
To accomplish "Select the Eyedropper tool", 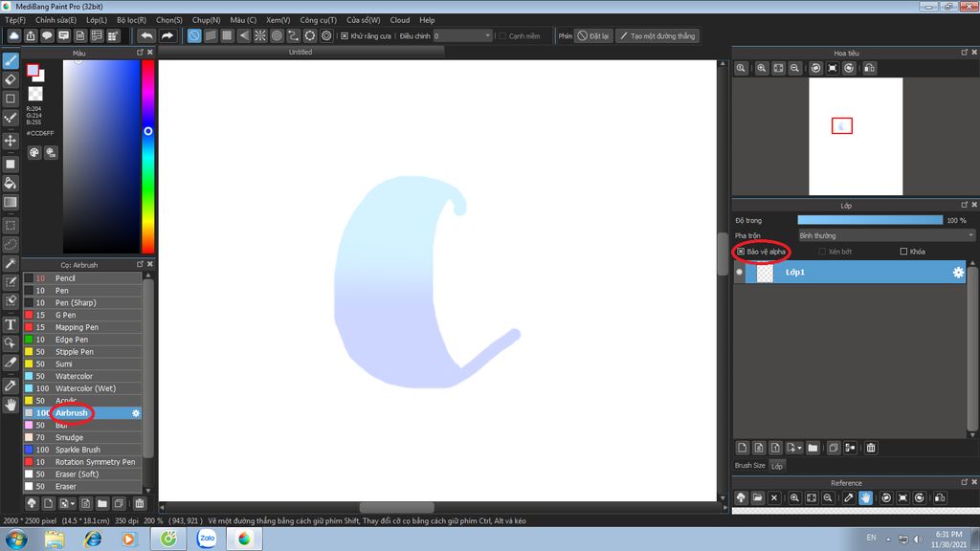I will click(x=11, y=386).
